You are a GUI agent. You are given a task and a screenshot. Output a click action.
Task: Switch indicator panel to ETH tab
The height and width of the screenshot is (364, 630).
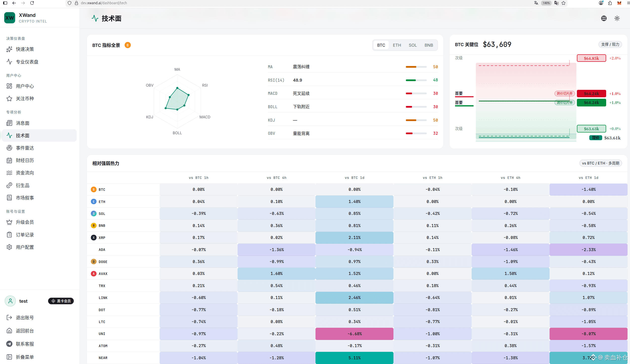(x=397, y=45)
